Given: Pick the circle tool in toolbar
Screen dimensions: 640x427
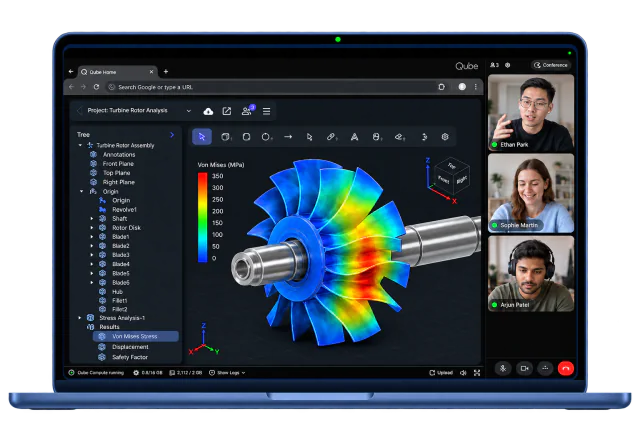Looking at the screenshot, I should coord(266,137).
